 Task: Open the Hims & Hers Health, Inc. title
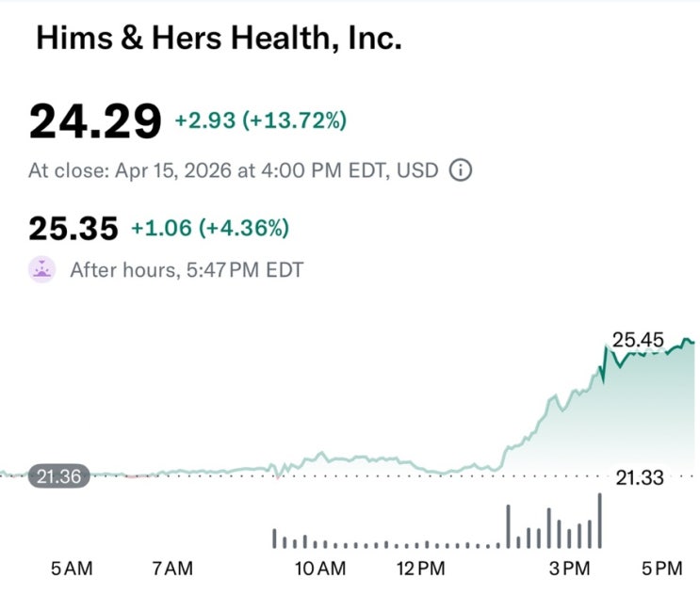tap(219, 38)
